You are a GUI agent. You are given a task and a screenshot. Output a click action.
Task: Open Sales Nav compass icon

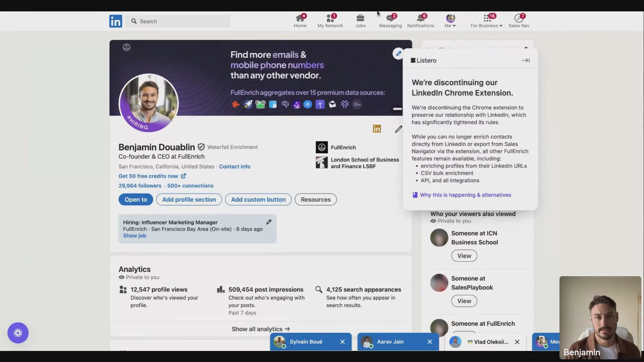click(519, 21)
